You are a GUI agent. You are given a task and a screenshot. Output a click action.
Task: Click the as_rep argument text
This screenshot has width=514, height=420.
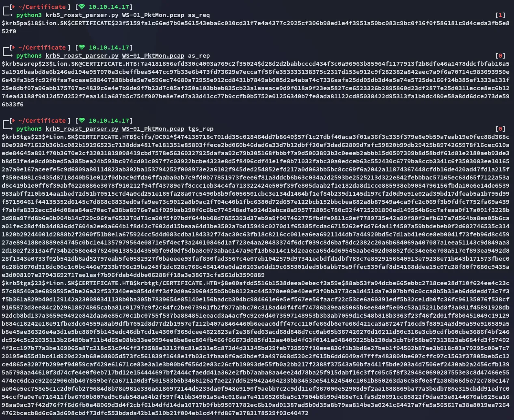coord(199,56)
